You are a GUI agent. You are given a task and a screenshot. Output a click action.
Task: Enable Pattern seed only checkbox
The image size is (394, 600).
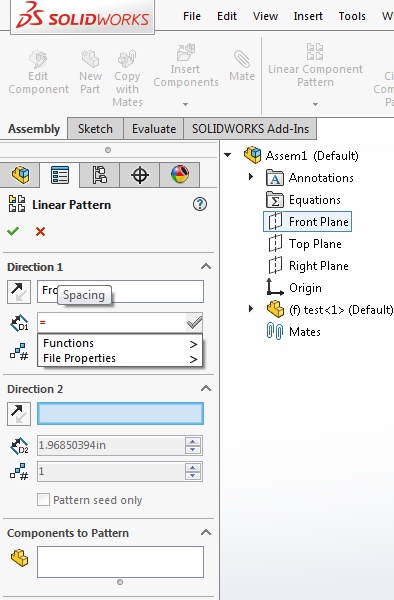coord(43,500)
